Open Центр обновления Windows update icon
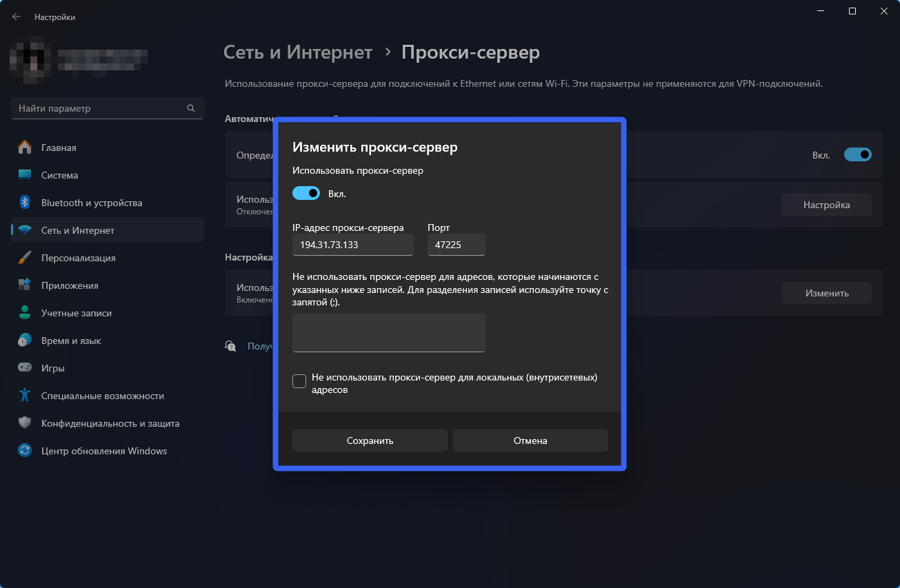 [25, 451]
